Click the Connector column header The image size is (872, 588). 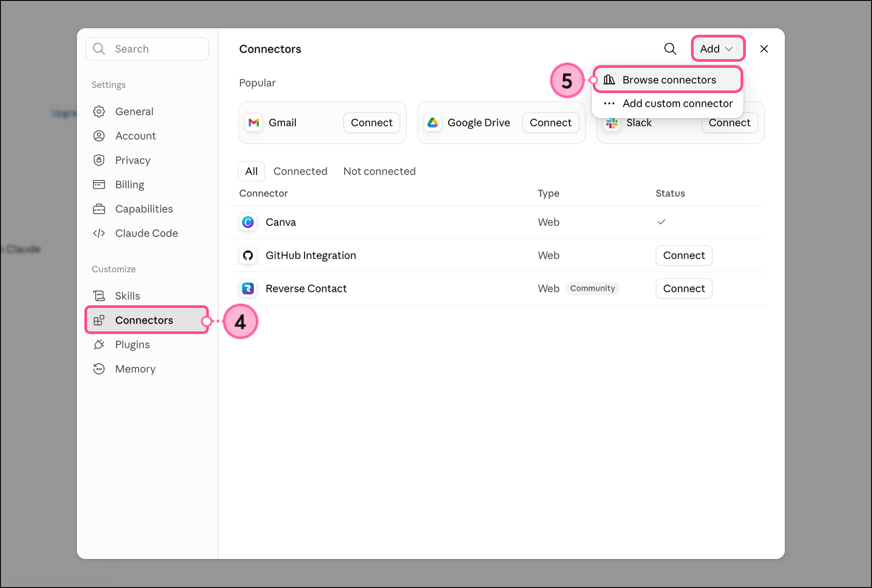[x=263, y=194]
